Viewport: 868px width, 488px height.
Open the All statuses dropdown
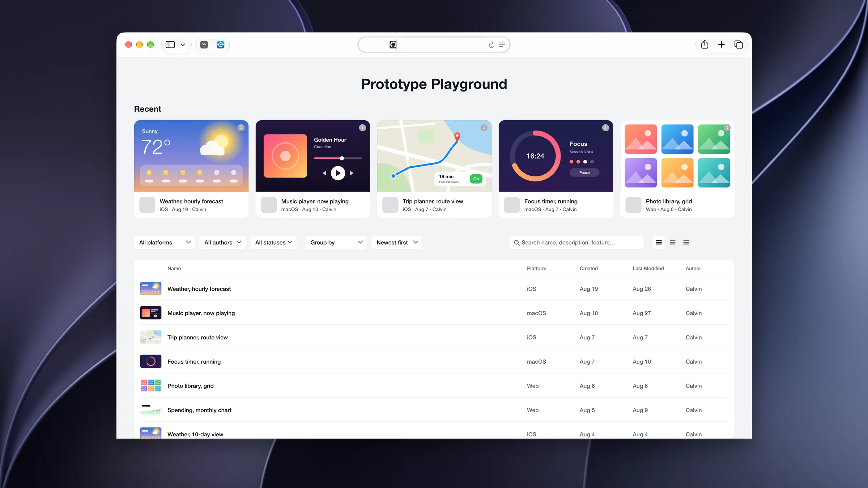pyautogui.click(x=273, y=243)
